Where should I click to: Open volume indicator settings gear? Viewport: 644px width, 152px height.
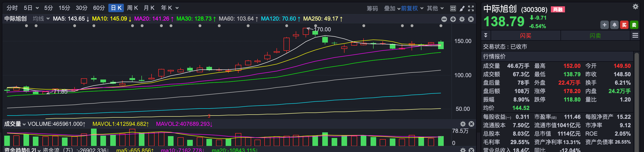[463, 124]
